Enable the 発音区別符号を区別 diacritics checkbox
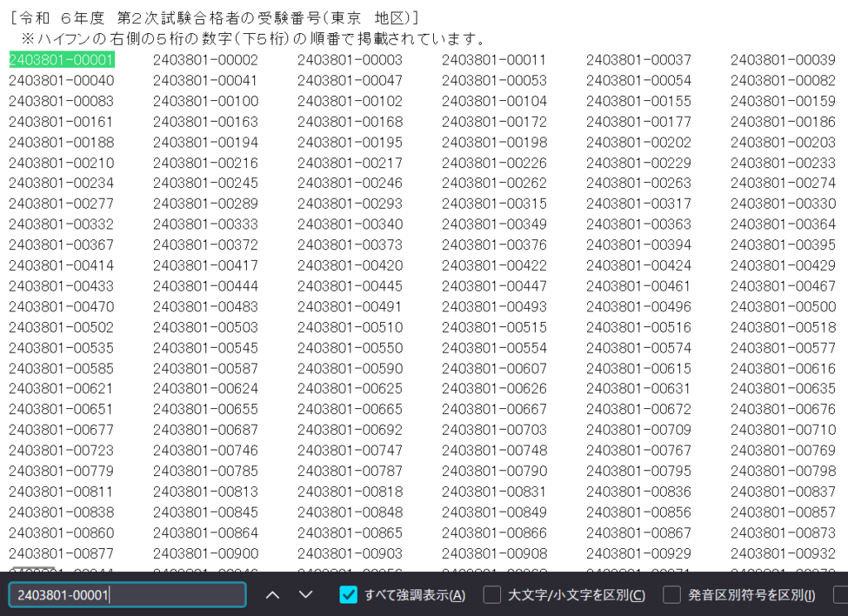Screen dimensions: 848x616 click(x=672, y=594)
